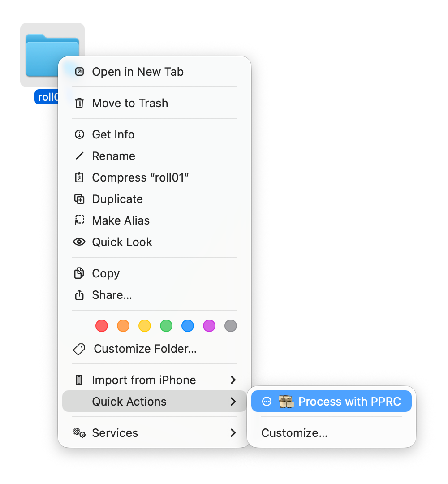Click the Copy documents icon

click(79, 273)
